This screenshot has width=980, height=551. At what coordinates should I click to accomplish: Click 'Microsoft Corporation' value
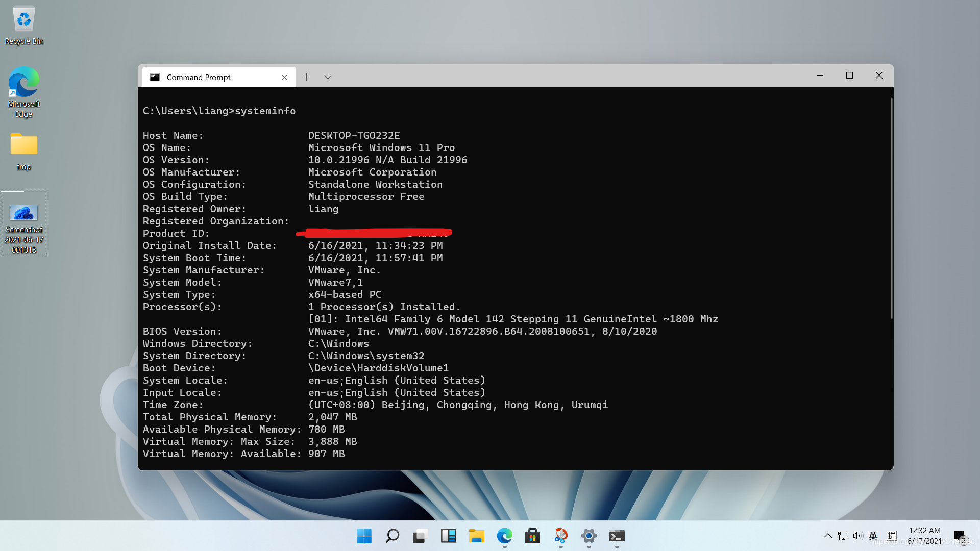coord(372,172)
